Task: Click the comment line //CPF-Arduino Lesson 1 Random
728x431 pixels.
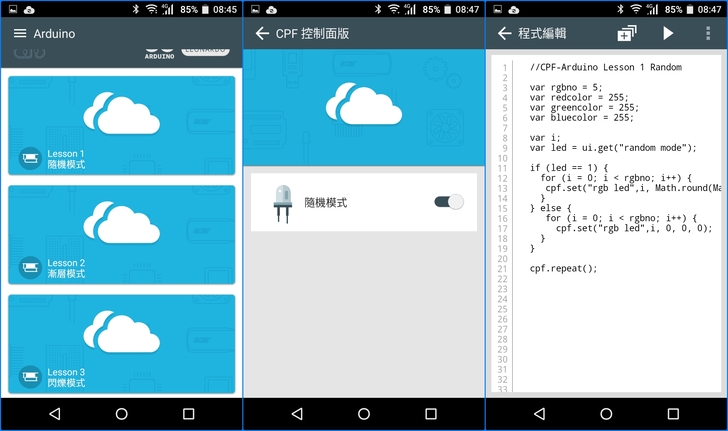Action: (x=605, y=67)
